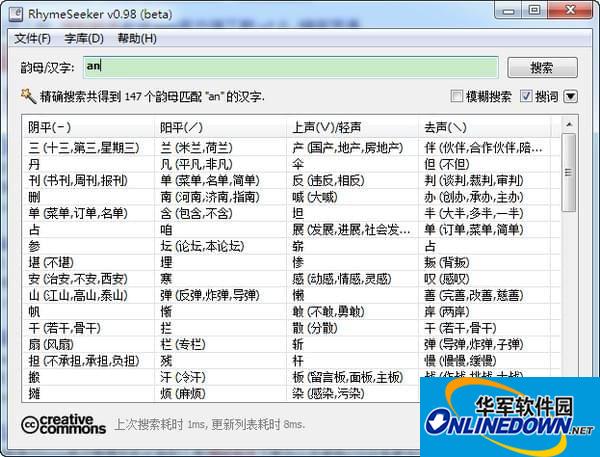Viewport: 600px width, 457px height.
Task: Select the entry 丹 in 阴平 column
Action: point(34,164)
